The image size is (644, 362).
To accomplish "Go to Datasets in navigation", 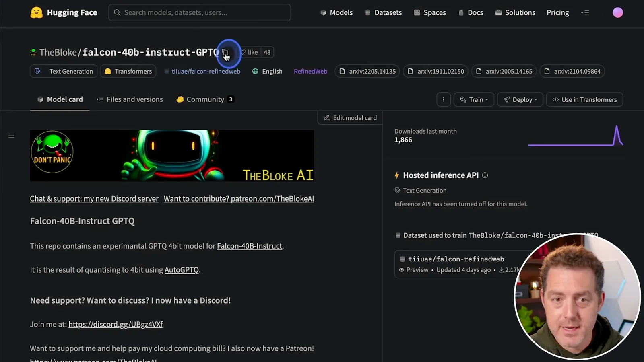I will 383,12.
